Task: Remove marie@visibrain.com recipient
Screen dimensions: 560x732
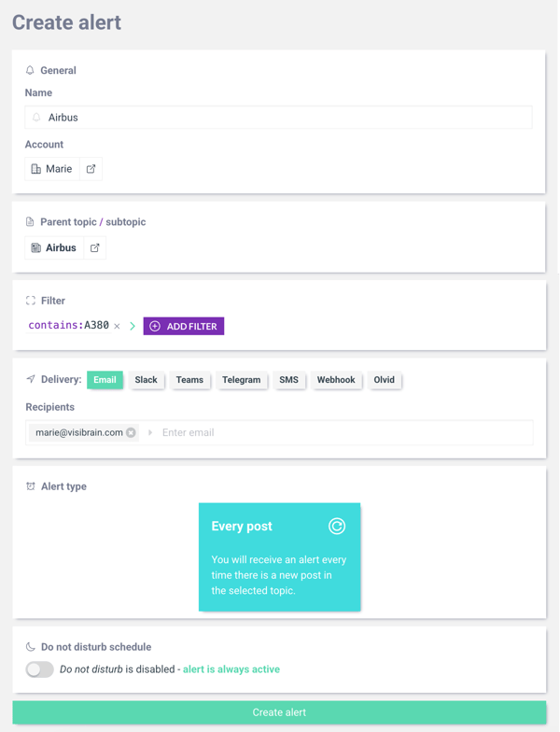Action: click(131, 433)
